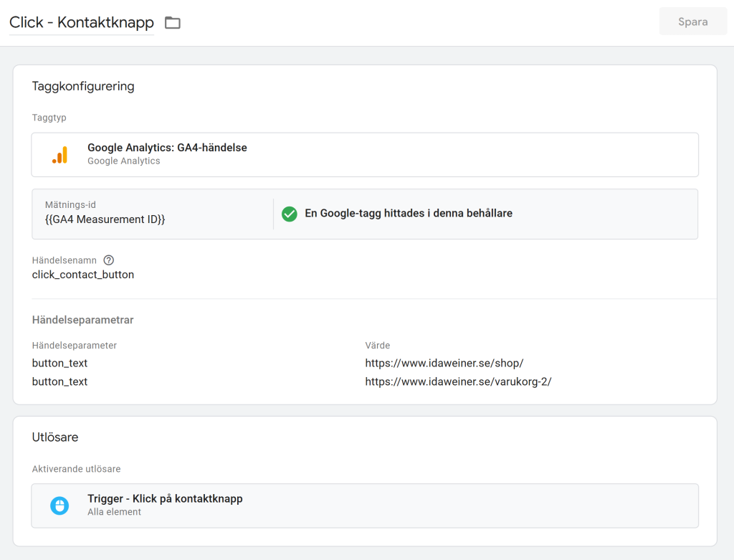Click the varukorg-2 URL parameter value

tap(458, 381)
